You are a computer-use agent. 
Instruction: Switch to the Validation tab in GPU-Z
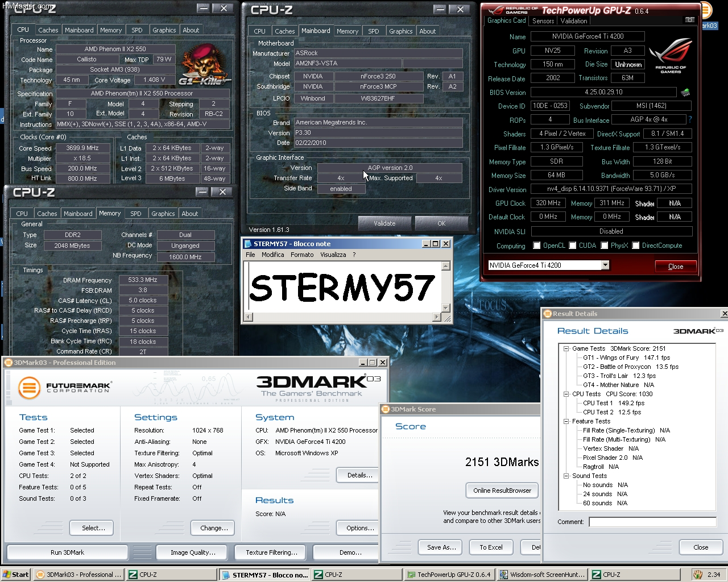click(x=574, y=21)
